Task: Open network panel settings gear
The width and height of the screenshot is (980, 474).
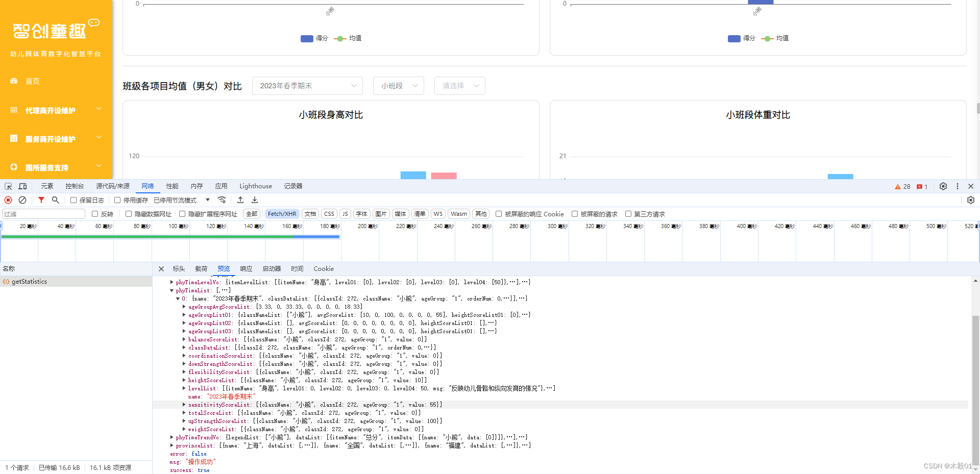Action: tap(971, 200)
